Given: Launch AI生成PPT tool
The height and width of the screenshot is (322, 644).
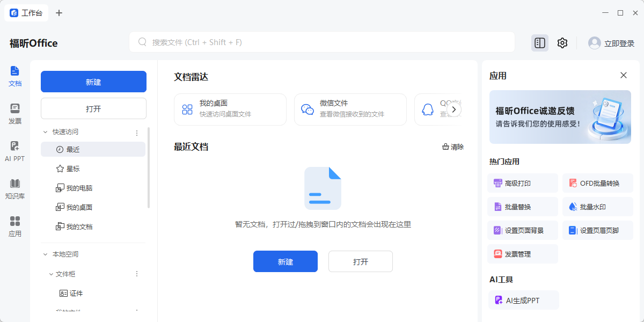Looking at the screenshot, I should (524, 301).
